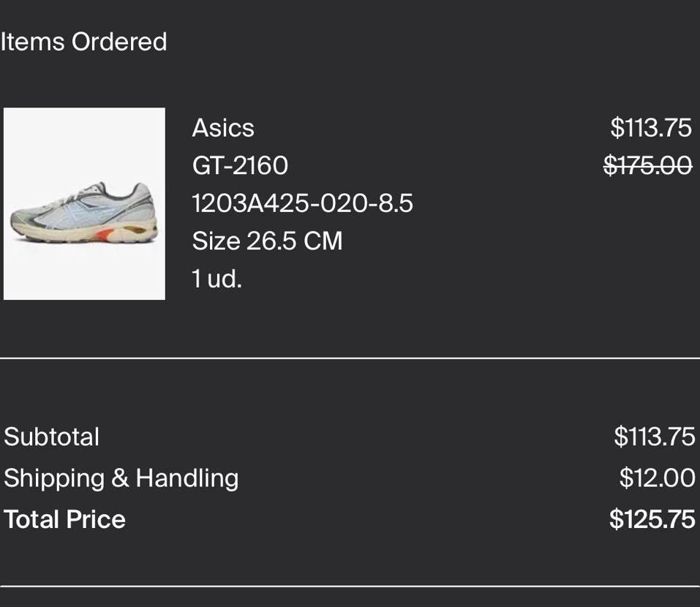Click the orange midsole of pictured sneaker
The height and width of the screenshot is (607, 700).
click(x=103, y=234)
